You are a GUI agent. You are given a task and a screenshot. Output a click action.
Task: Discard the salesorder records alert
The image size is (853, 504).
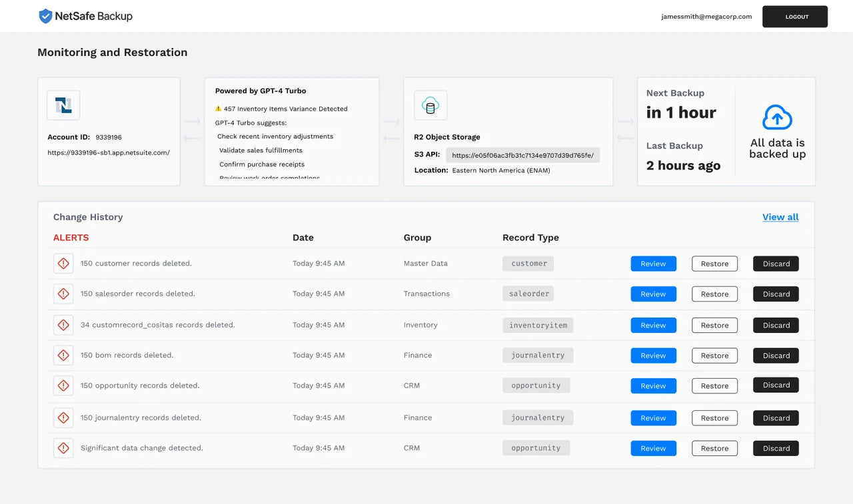(776, 294)
